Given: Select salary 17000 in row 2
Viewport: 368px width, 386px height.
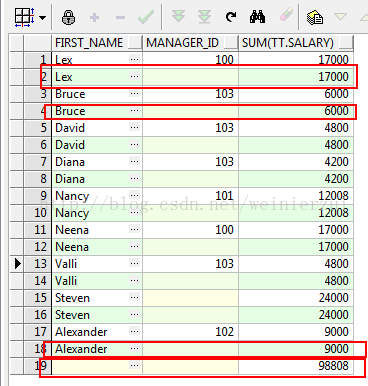Looking at the screenshot, I should pyautogui.click(x=296, y=77).
